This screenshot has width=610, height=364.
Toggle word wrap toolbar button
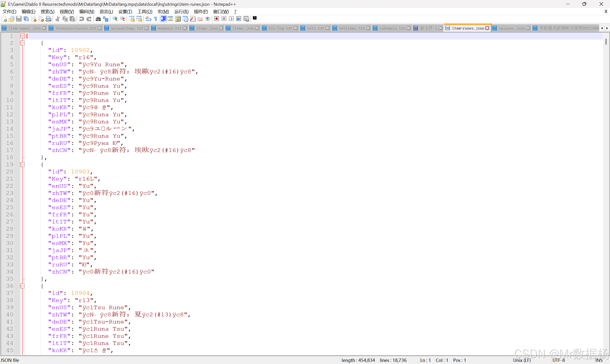click(148, 19)
